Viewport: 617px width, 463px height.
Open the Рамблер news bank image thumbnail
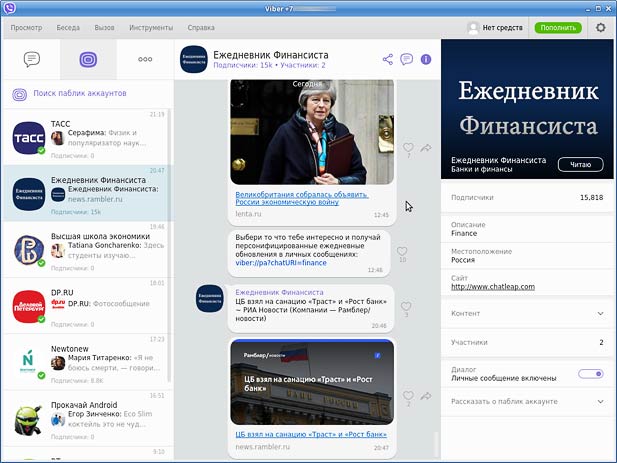coord(312,382)
